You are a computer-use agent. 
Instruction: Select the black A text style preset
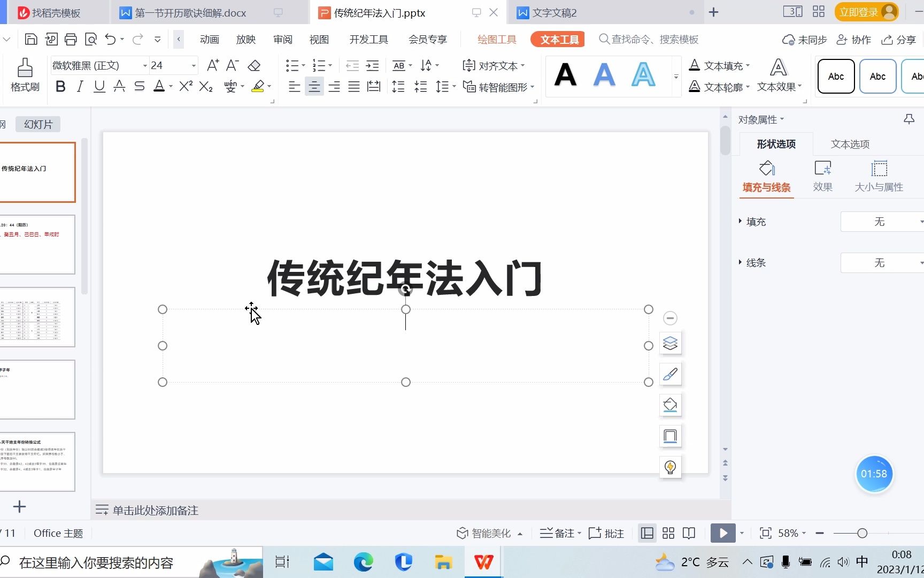pos(565,75)
